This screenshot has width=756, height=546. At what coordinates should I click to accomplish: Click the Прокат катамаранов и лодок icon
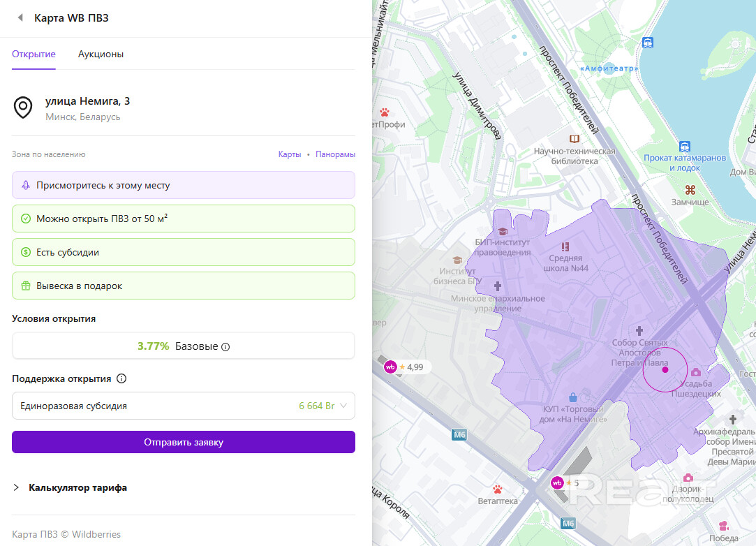685,147
